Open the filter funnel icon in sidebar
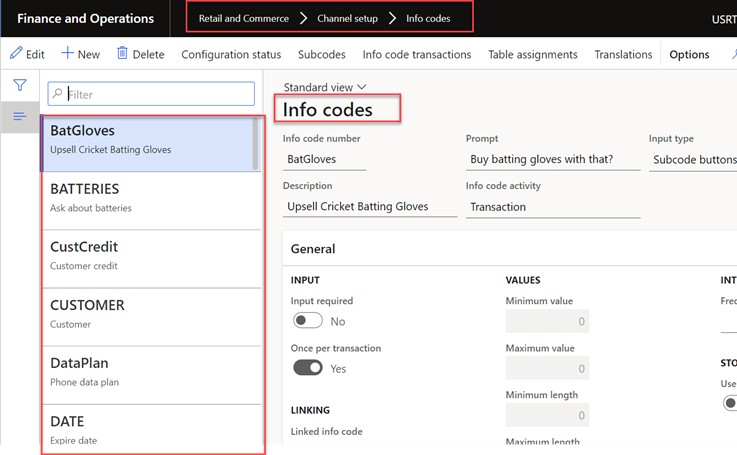 click(20, 85)
